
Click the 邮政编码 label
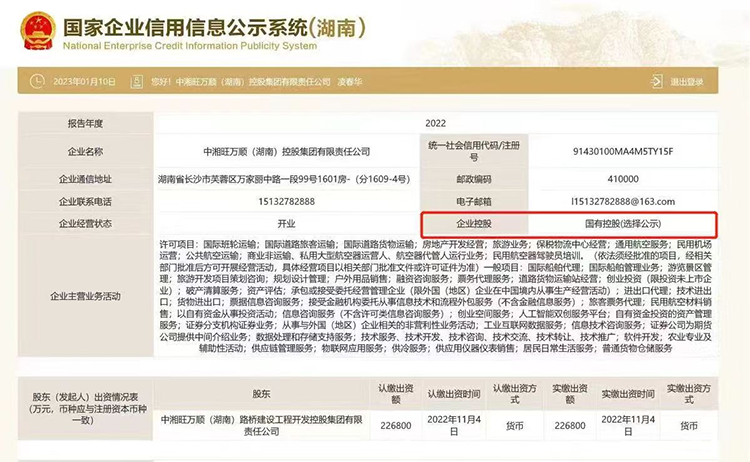point(474,179)
